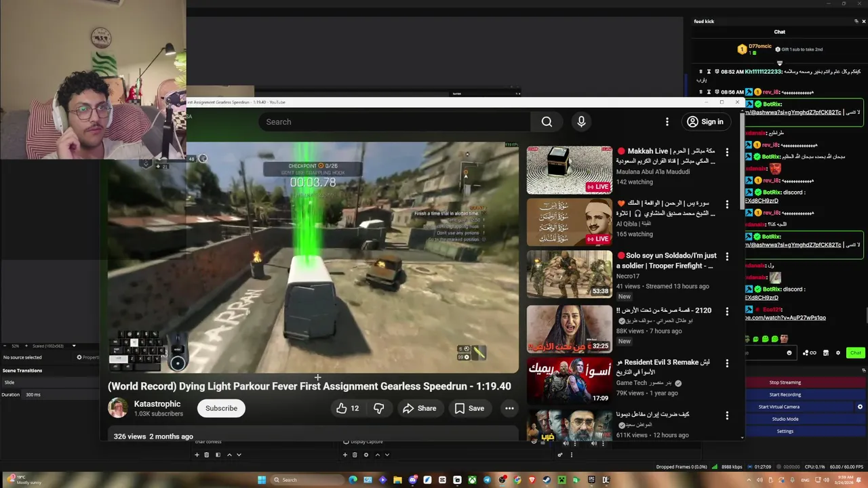868x488 pixels.
Task: Open Makkah Live video thumbnail
Action: coord(570,169)
